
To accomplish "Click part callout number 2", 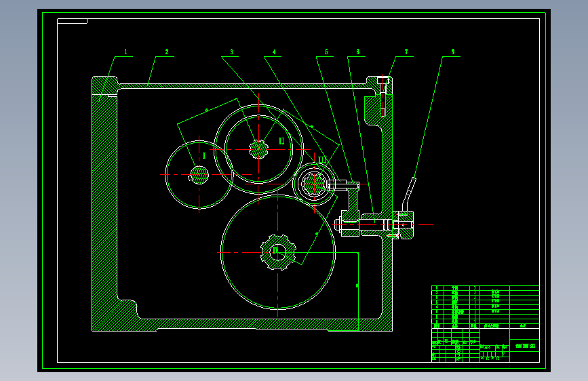I will tap(167, 52).
